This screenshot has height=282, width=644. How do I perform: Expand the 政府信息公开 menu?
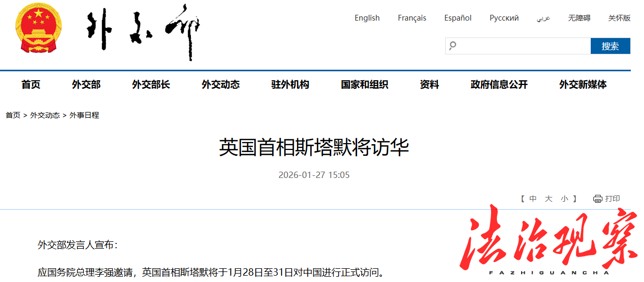pos(499,84)
